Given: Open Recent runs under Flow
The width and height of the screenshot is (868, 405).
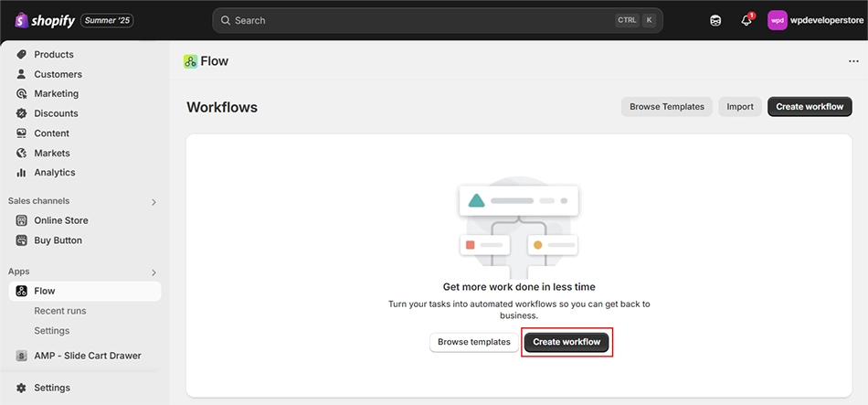Looking at the screenshot, I should pos(60,311).
